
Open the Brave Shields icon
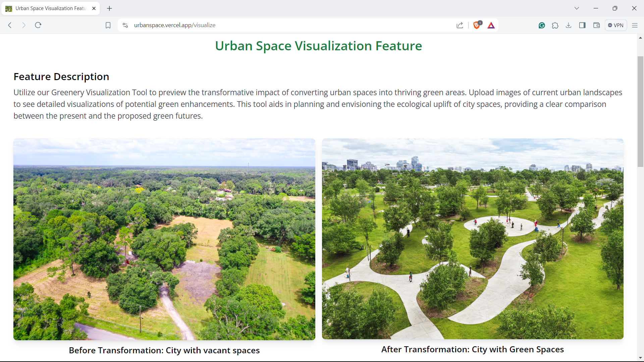point(477,25)
